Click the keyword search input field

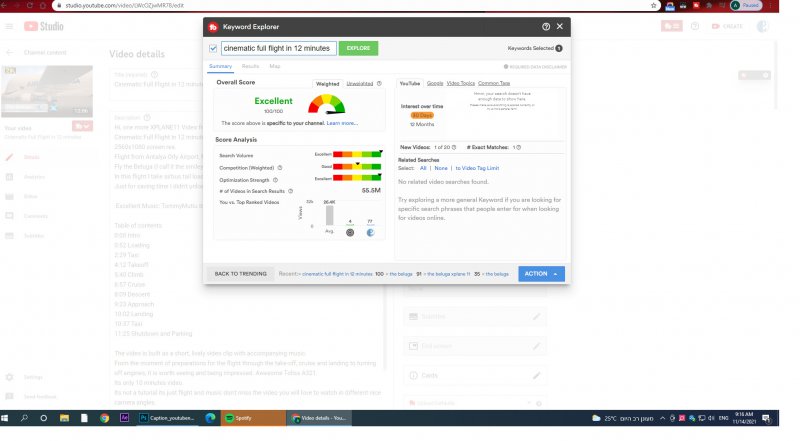coord(278,48)
